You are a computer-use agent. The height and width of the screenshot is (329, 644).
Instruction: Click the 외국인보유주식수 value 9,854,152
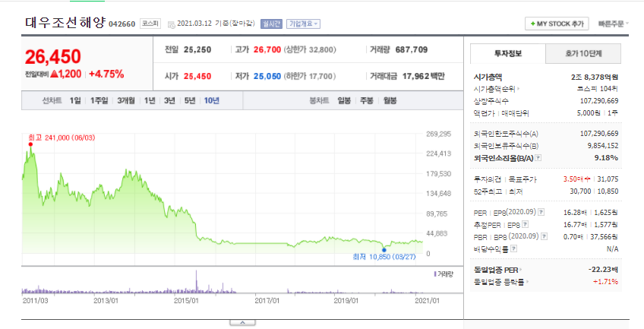(x=601, y=146)
